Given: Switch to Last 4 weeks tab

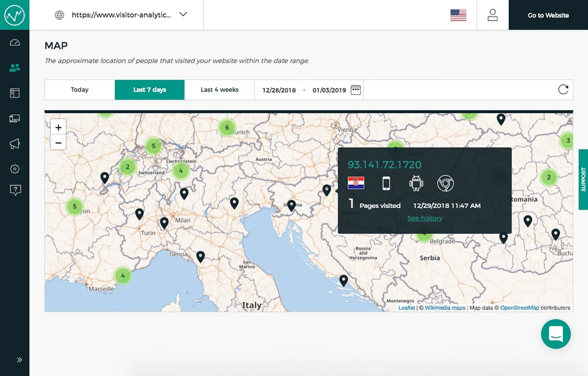Looking at the screenshot, I should 220,90.
